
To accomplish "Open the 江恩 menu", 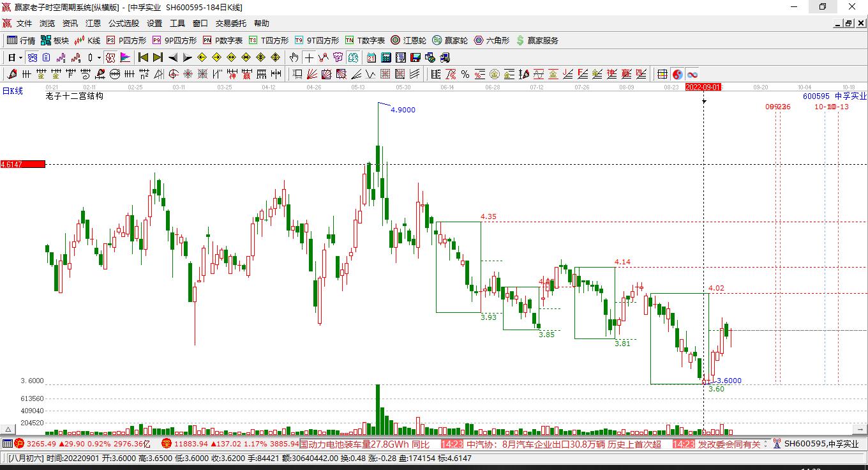I will tap(93, 24).
